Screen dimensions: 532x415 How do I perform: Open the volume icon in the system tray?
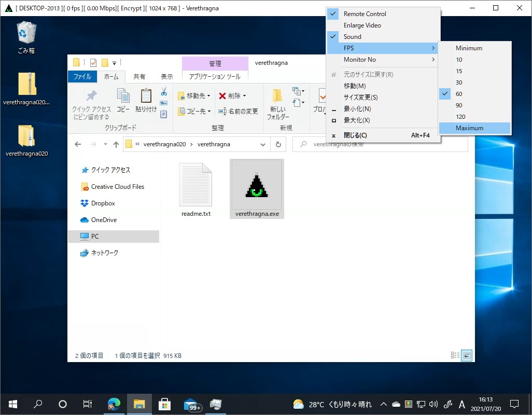coord(433,404)
